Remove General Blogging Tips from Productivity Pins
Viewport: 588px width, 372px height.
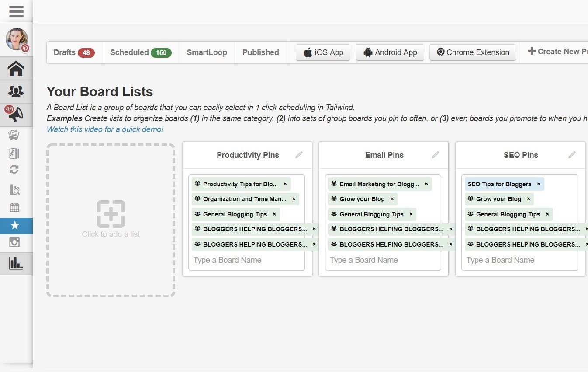tap(274, 214)
